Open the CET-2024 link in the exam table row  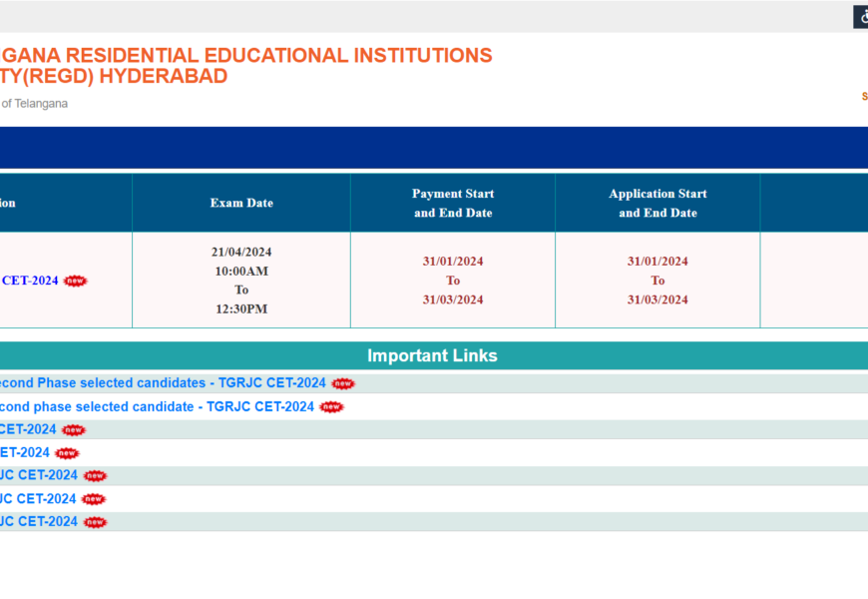click(30, 281)
